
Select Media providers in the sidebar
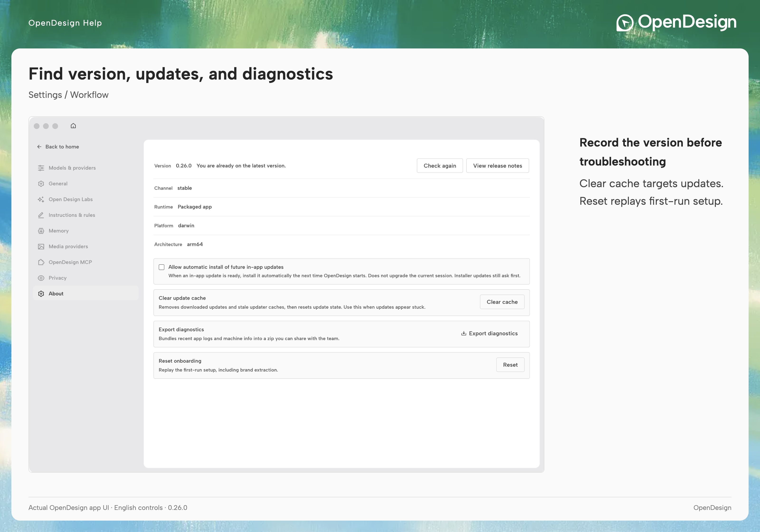[x=86, y=247]
